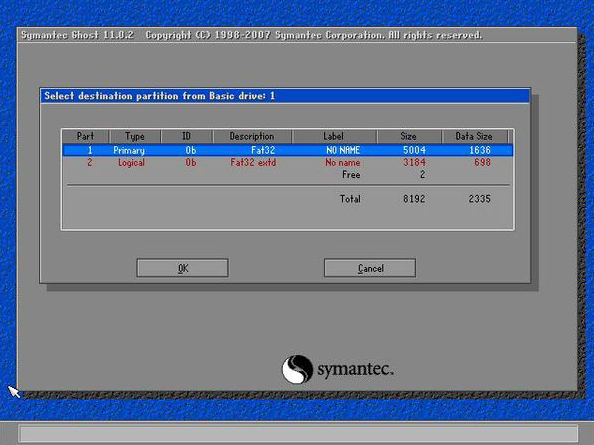Click the Description column header
The height and width of the screenshot is (445, 594).
pos(252,136)
